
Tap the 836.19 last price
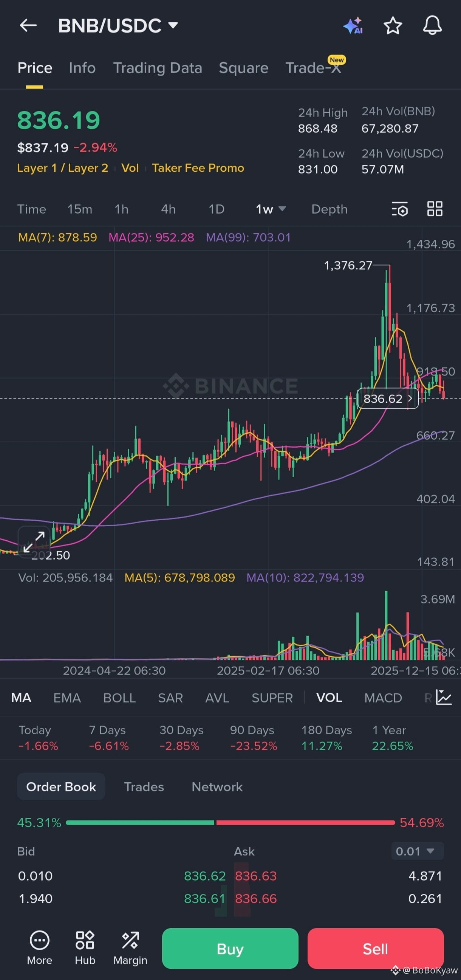(59, 120)
